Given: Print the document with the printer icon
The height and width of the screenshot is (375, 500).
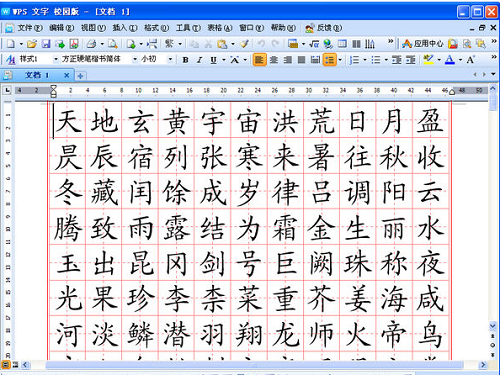Looking at the screenshot, I should (x=92, y=44).
